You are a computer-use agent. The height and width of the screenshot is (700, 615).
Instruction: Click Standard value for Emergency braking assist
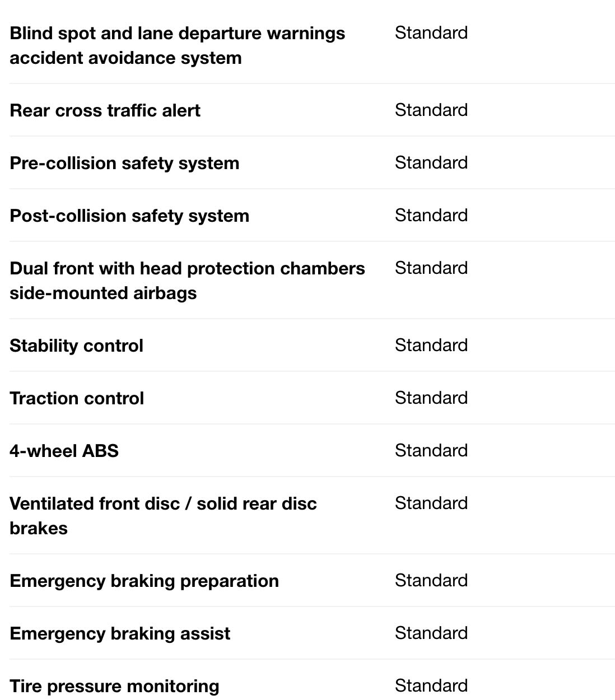431,633
